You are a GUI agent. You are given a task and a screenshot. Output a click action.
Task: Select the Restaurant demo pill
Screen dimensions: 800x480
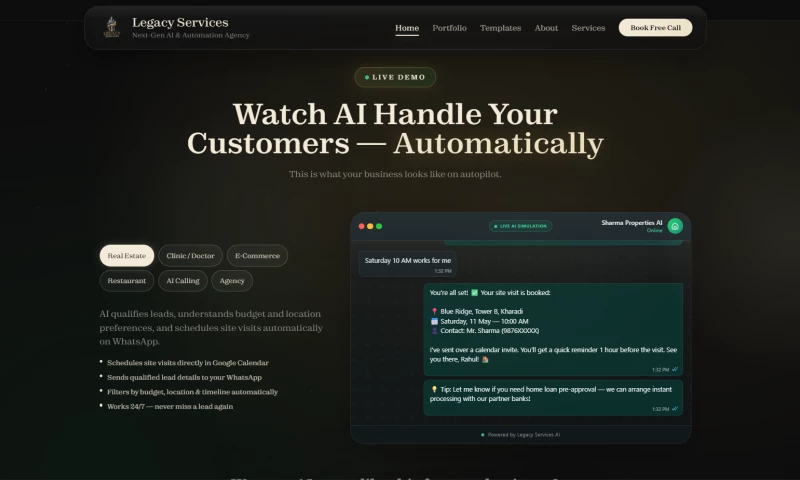[x=127, y=281]
